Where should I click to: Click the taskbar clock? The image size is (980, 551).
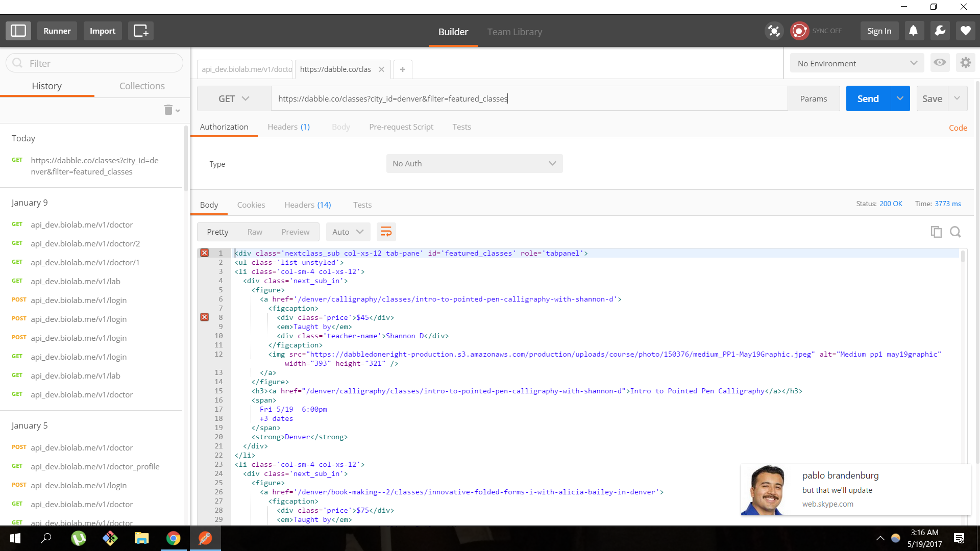925,538
